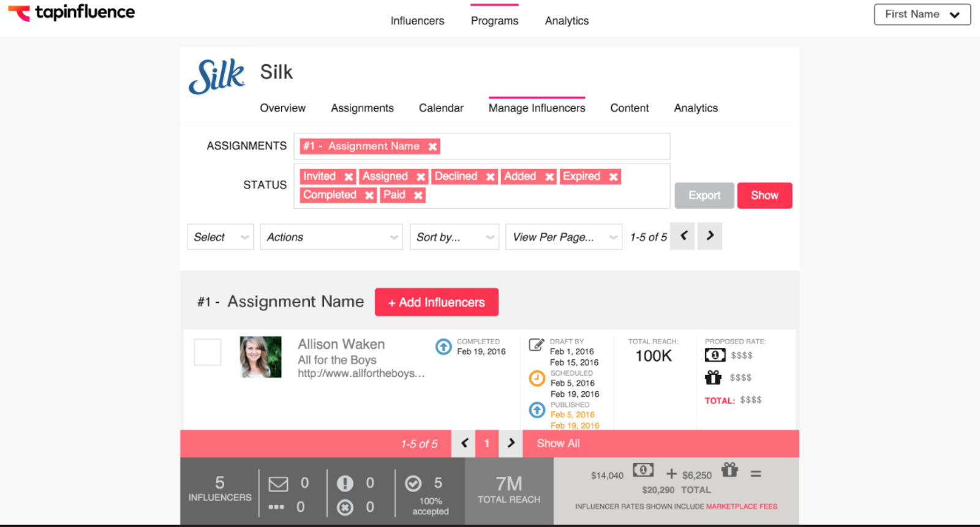The height and width of the screenshot is (527, 980).
Task: Select the Manage Influencers tab
Action: 537,108
